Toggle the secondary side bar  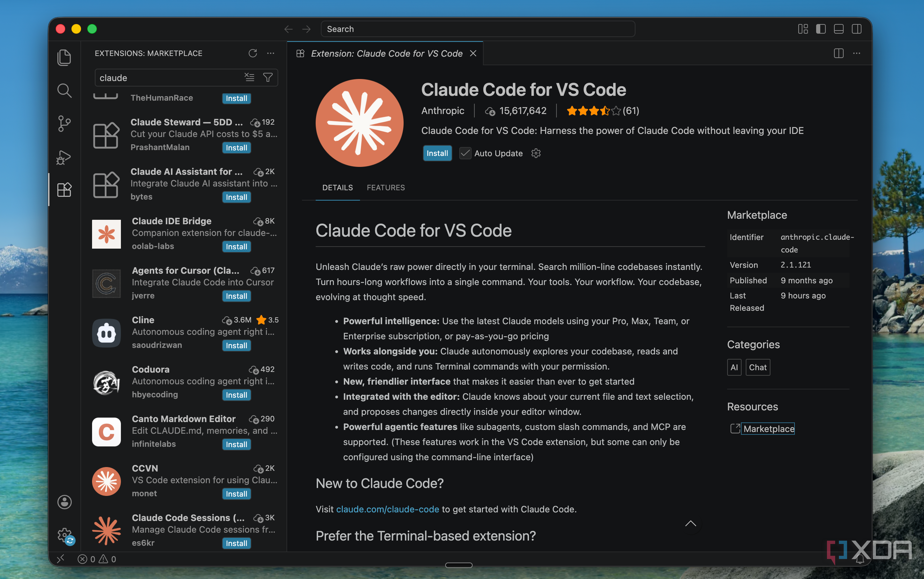pyautogui.click(x=857, y=29)
